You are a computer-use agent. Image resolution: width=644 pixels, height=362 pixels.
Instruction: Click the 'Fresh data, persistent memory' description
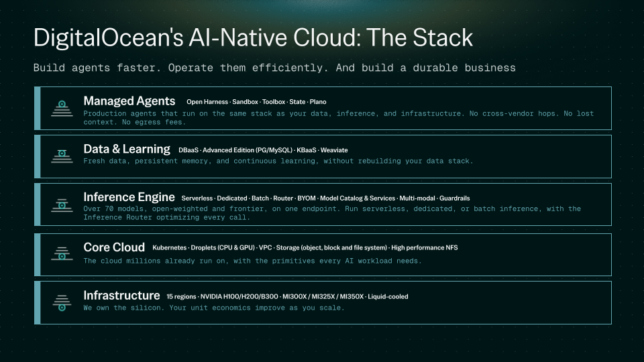pyautogui.click(x=278, y=161)
